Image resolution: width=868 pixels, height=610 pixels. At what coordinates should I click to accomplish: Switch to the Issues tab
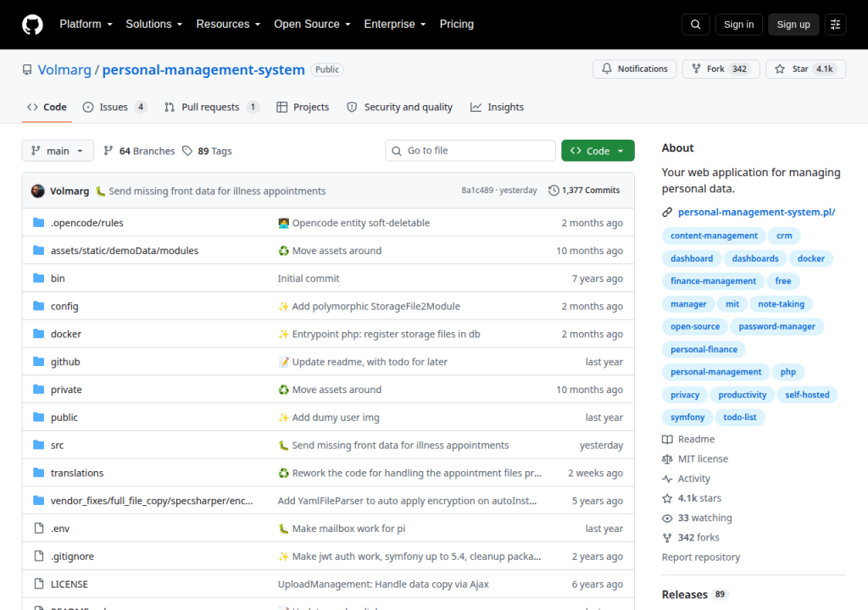(114, 108)
